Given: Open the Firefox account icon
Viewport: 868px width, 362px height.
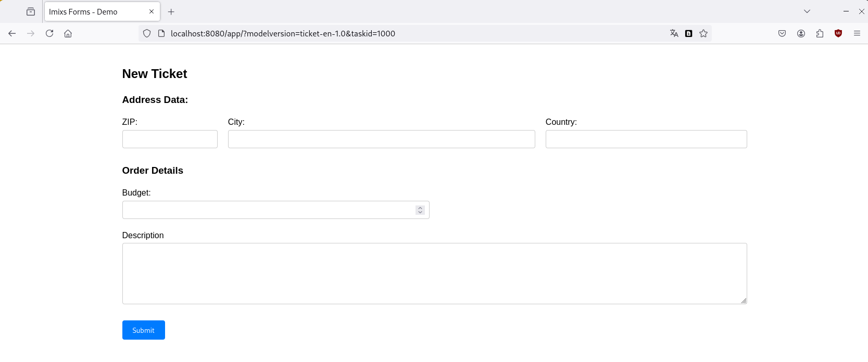Looking at the screenshot, I should 801,33.
